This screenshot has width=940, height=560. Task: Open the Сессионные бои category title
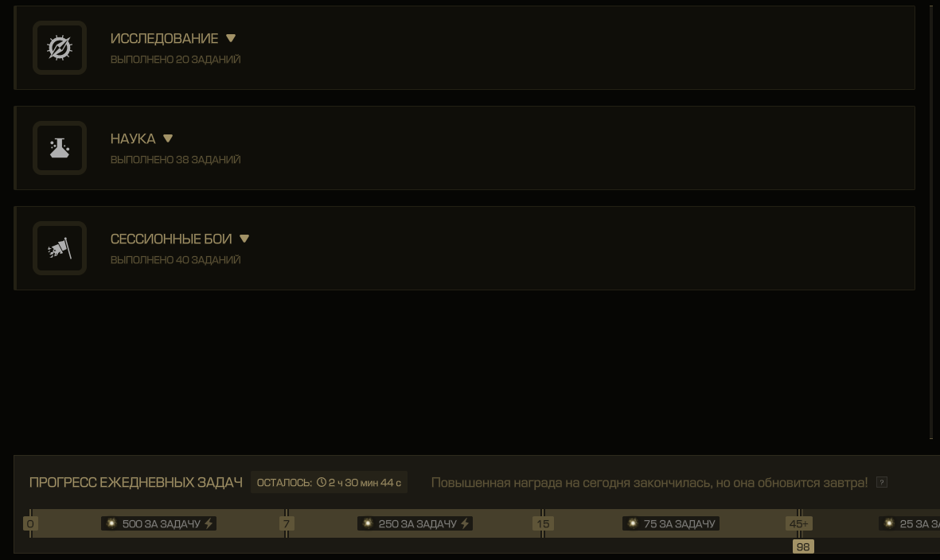[x=171, y=239]
